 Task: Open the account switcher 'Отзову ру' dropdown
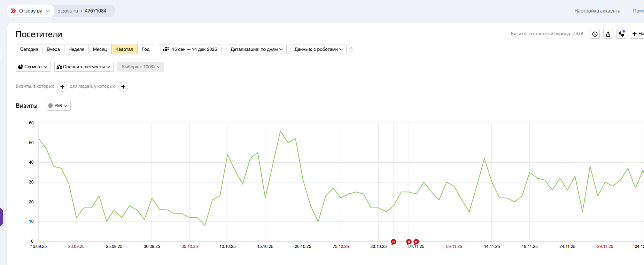tap(31, 11)
